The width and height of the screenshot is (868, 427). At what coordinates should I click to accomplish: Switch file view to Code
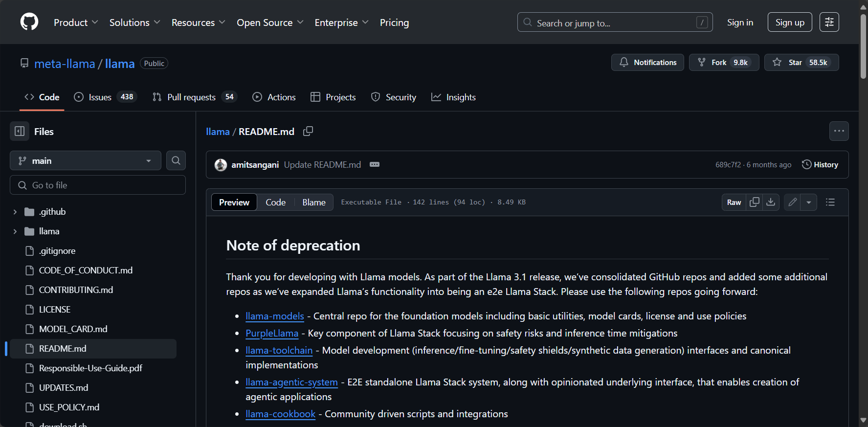(x=276, y=202)
